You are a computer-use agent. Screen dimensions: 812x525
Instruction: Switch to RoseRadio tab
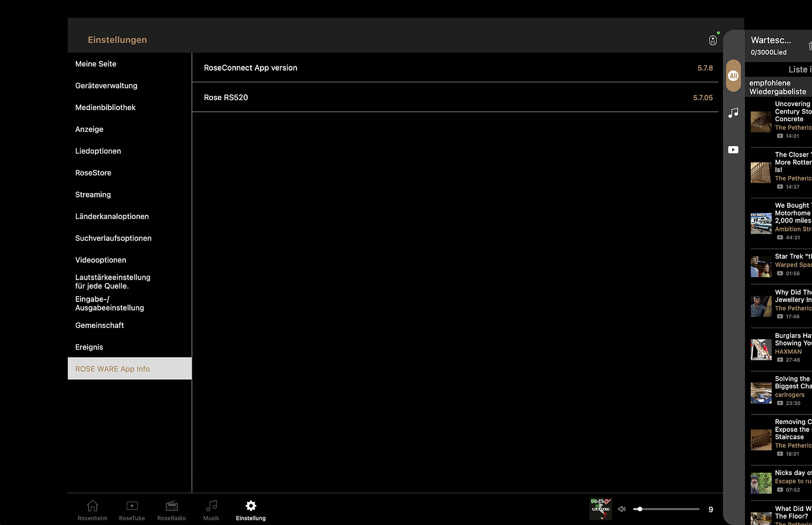click(171, 510)
